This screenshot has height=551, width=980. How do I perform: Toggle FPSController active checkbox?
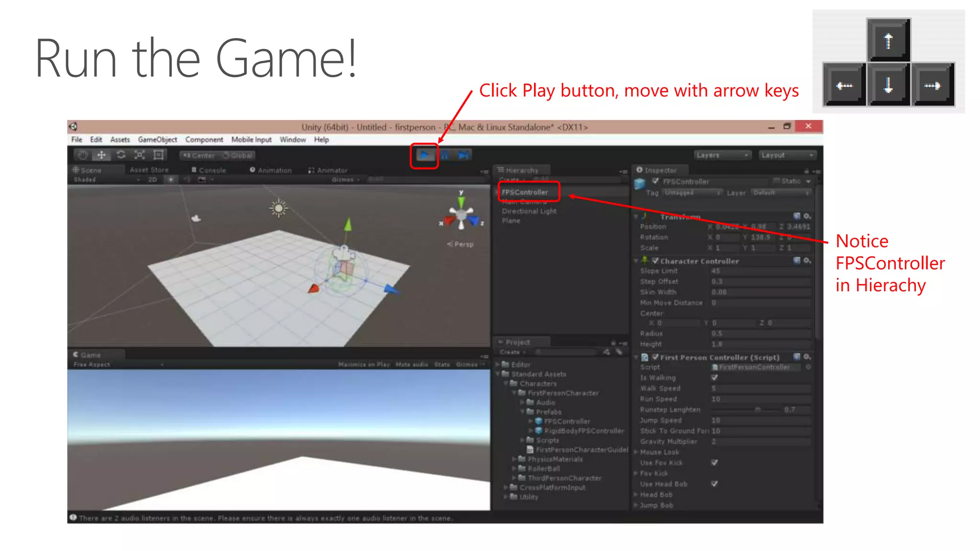656,181
